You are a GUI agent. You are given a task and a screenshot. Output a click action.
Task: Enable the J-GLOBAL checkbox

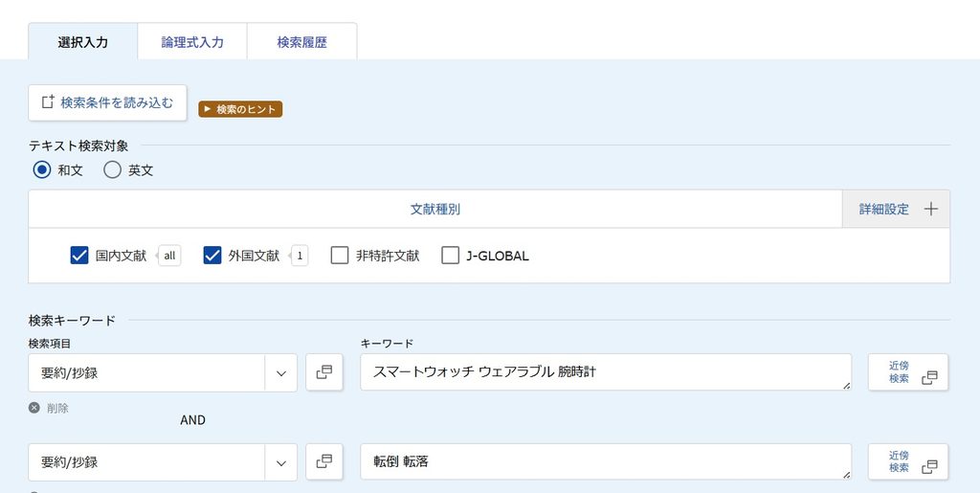(x=450, y=256)
